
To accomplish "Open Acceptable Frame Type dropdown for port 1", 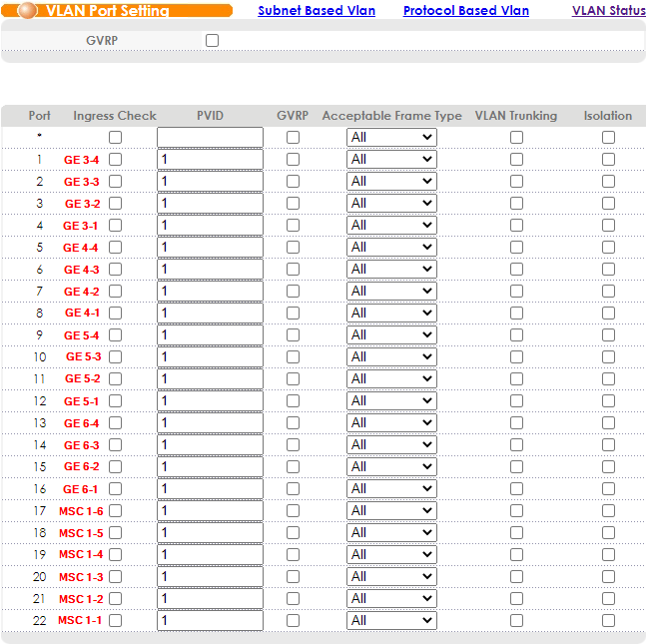I will click(391, 160).
